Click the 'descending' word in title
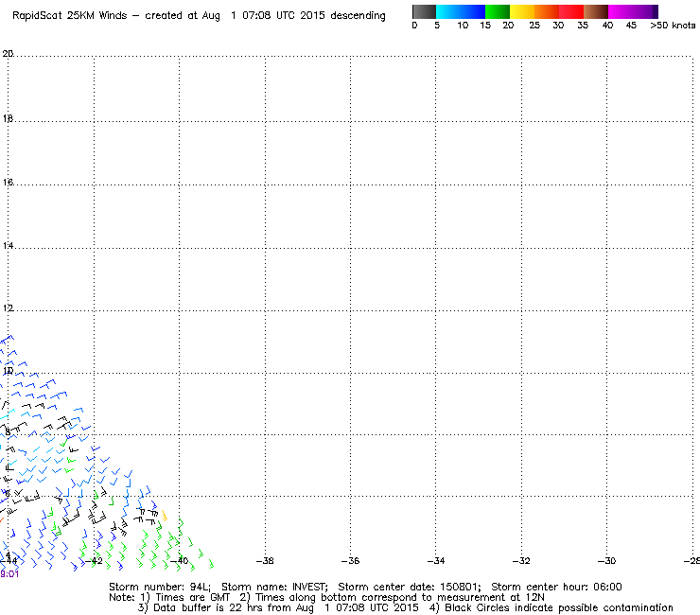The image size is (700, 615). 358,16
